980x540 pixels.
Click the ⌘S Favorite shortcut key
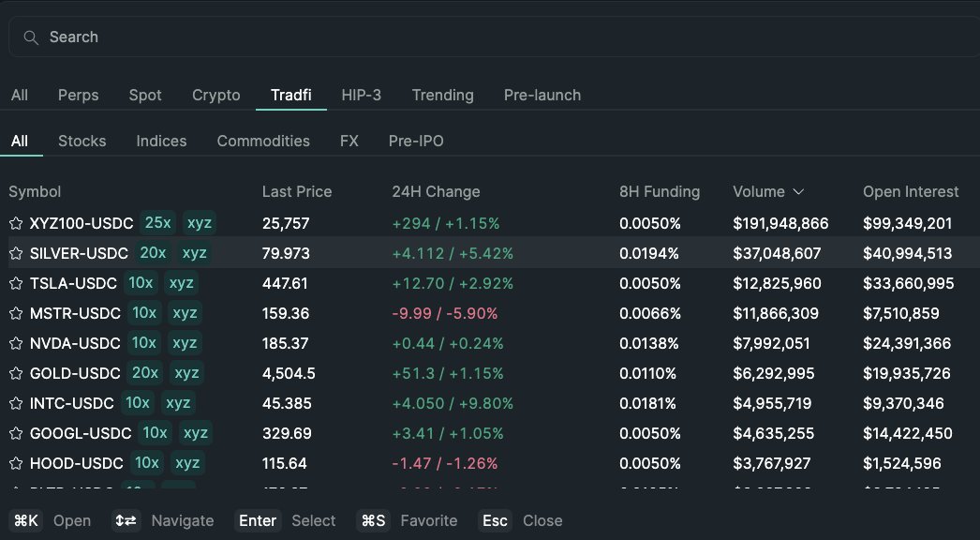(373, 520)
